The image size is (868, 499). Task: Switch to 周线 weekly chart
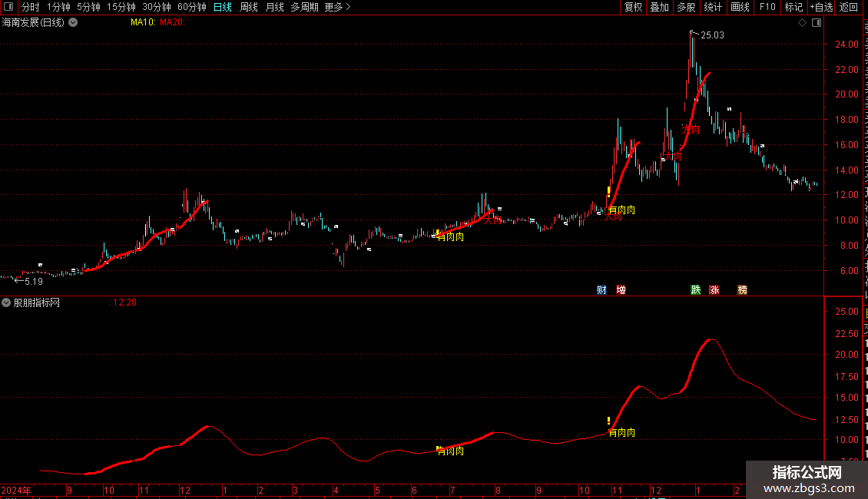(x=249, y=7)
